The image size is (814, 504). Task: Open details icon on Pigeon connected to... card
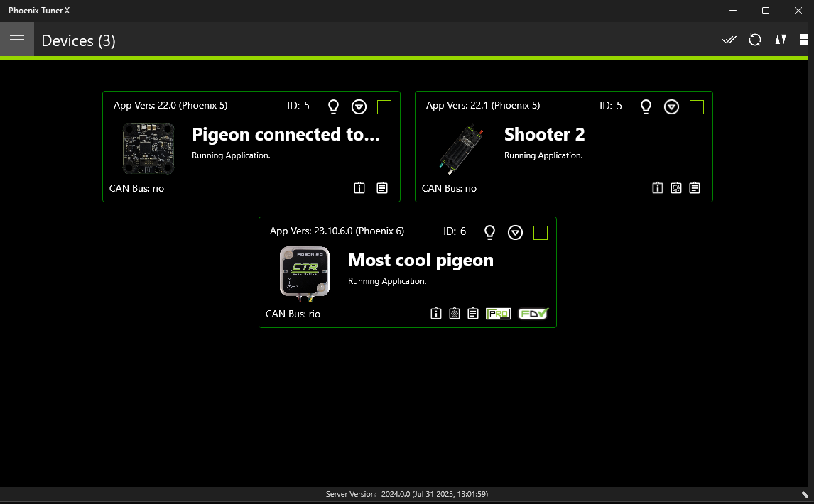point(359,188)
